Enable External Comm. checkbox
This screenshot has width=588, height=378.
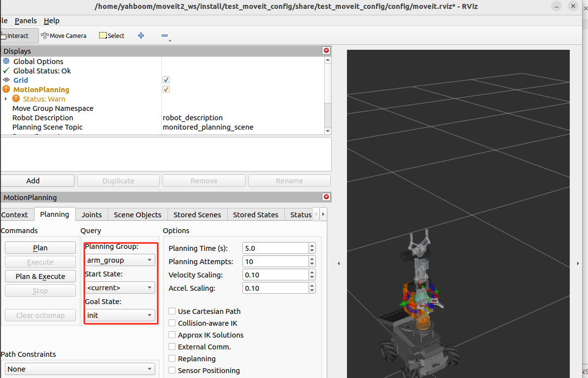pos(172,346)
